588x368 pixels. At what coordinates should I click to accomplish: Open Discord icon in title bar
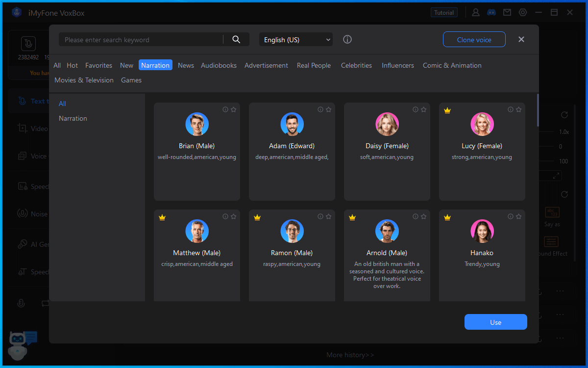click(491, 13)
